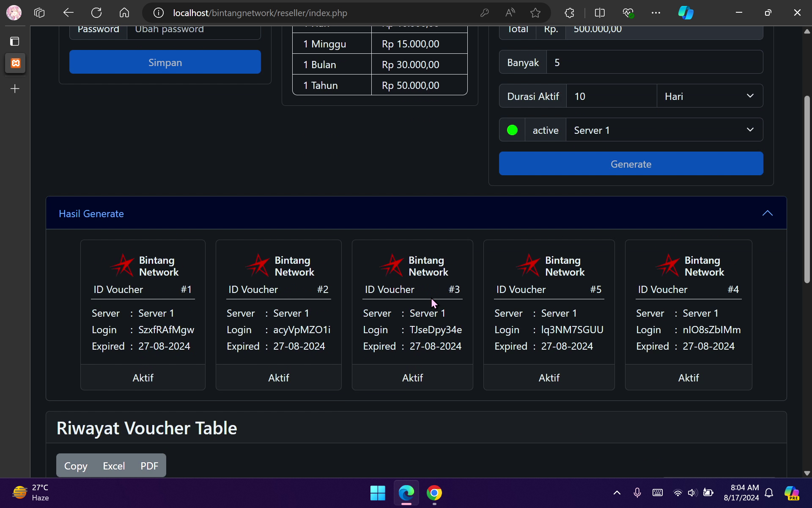Open the touch keyboard tray icon
Image resolution: width=812 pixels, height=508 pixels.
(658, 492)
